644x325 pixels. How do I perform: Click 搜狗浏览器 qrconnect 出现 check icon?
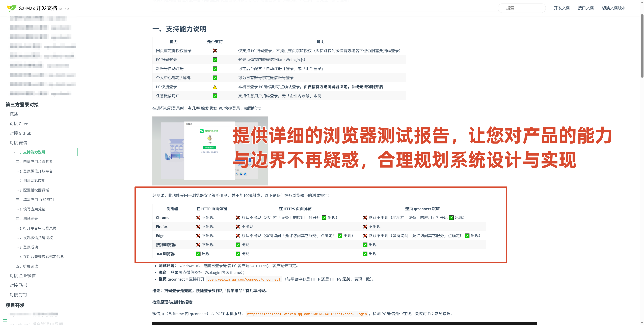point(365,245)
